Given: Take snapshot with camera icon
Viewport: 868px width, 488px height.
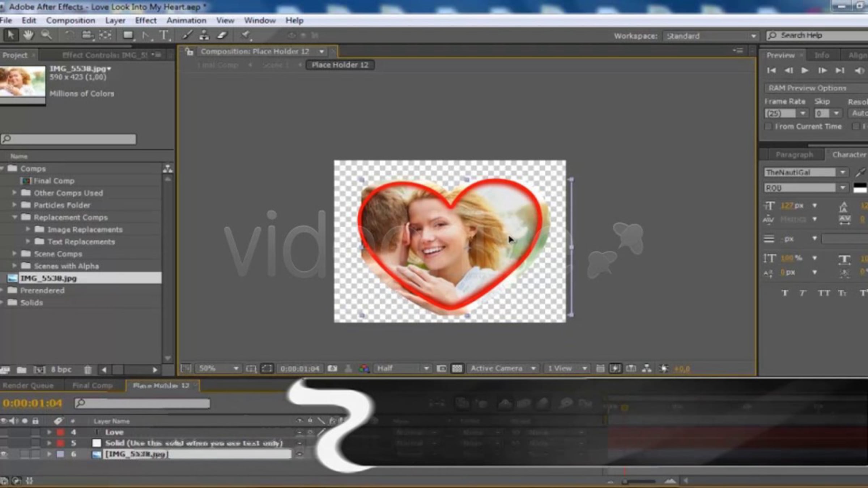Looking at the screenshot, I should point(332,368).
